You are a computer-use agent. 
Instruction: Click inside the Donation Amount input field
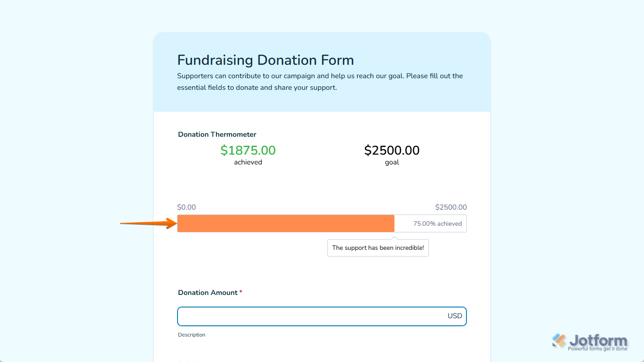point(313,316)
